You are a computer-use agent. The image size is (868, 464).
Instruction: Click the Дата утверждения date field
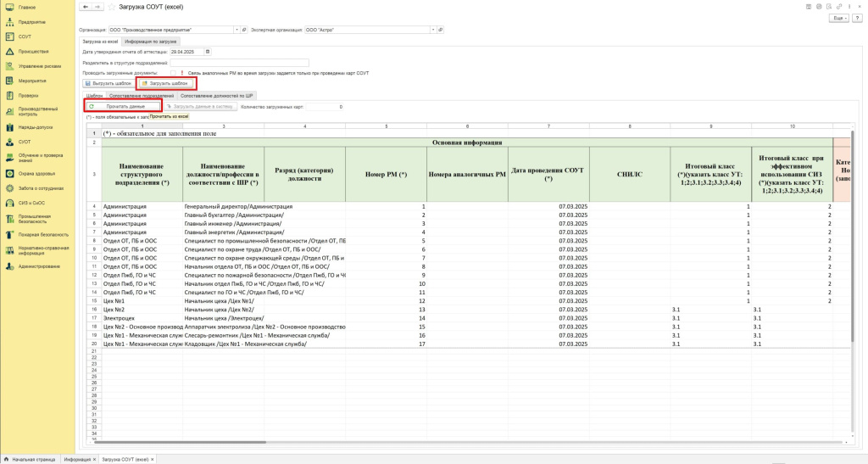click(x=186, y=52)
